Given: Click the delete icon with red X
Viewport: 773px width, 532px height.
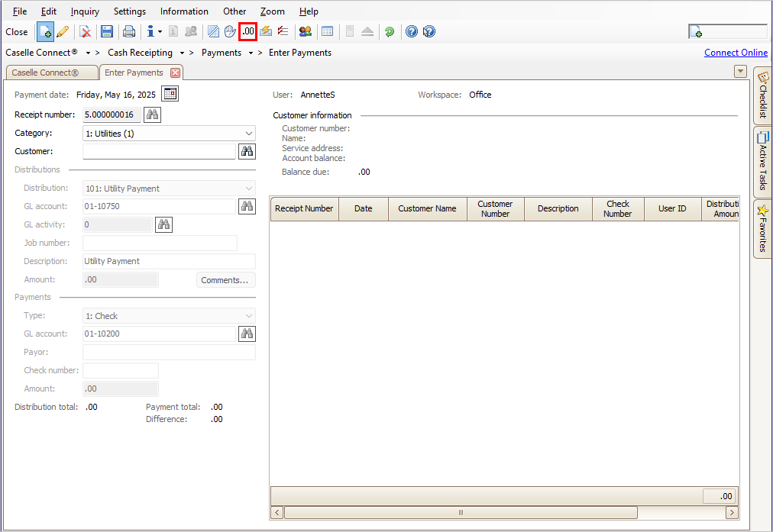Looking at the screenshot, I should click(86, 32).
